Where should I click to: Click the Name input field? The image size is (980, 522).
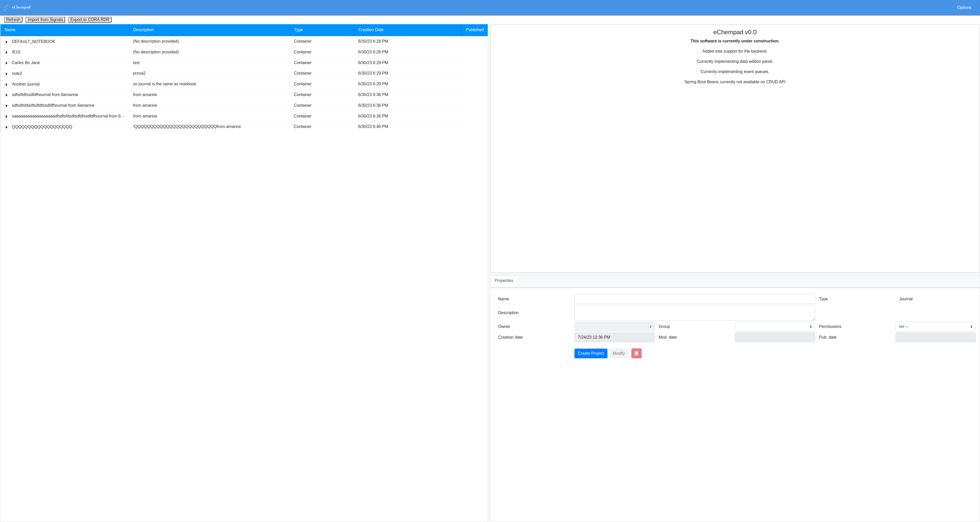[694, 299]
